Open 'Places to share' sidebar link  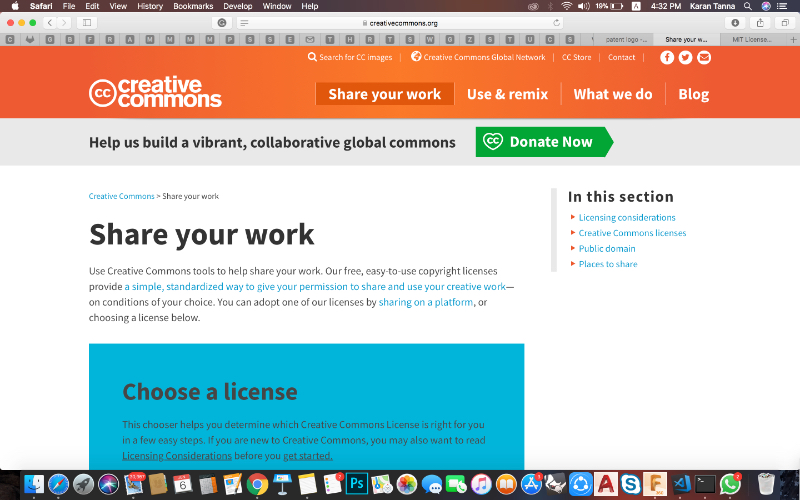pos(608,264)
